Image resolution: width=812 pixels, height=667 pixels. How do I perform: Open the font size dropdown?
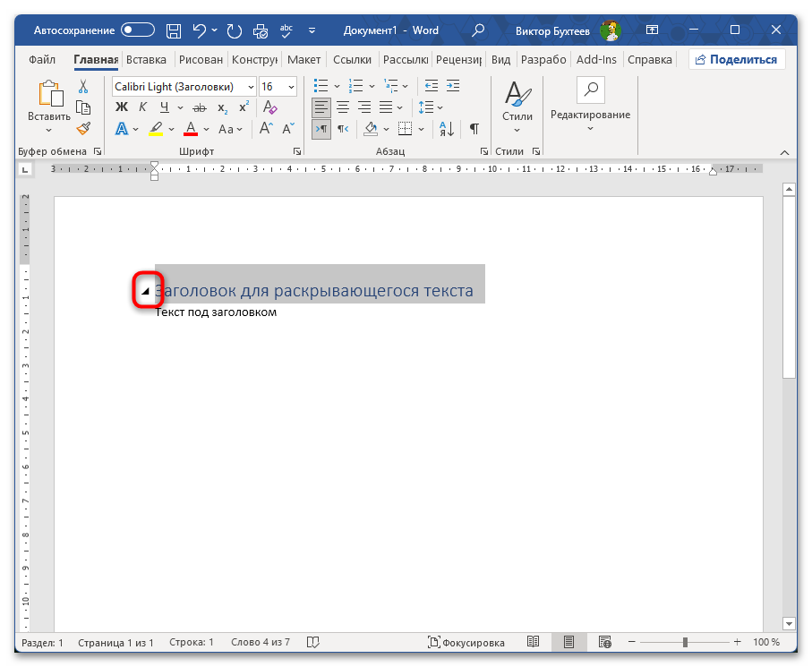tap(290, 87)
